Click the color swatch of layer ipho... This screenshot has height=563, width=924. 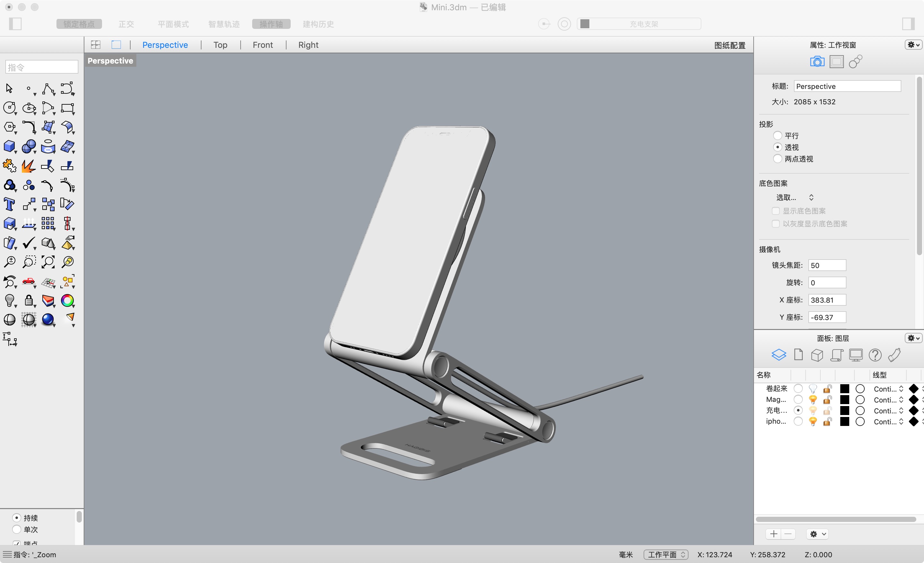[x=844, y=421]
